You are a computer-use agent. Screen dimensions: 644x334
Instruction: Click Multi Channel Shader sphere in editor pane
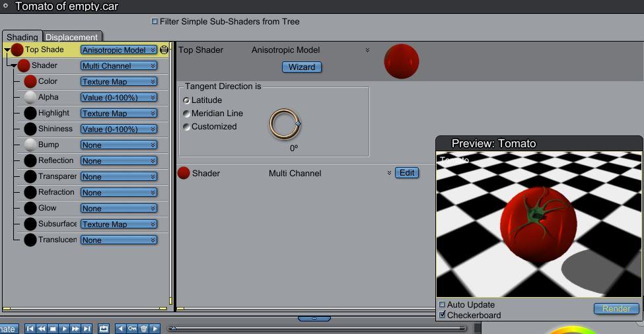click(x=184, y=173)
